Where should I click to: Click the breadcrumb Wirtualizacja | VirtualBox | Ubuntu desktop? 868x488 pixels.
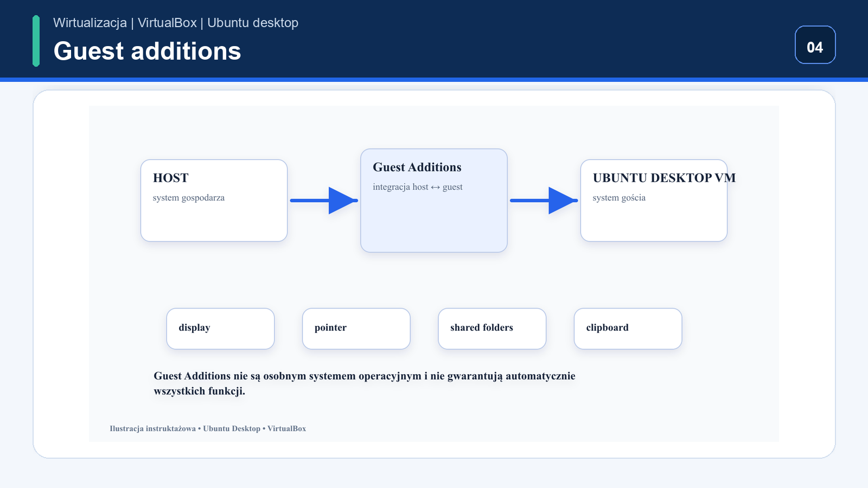click(176, 23)
